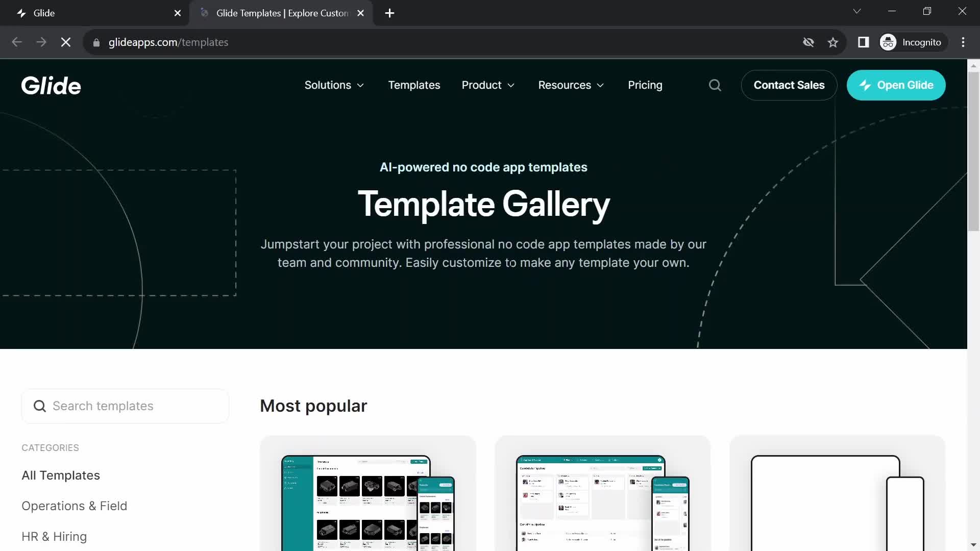The image size is (980, 551).
Task: Select the Operations & Field category
Action: pos(74,505)
